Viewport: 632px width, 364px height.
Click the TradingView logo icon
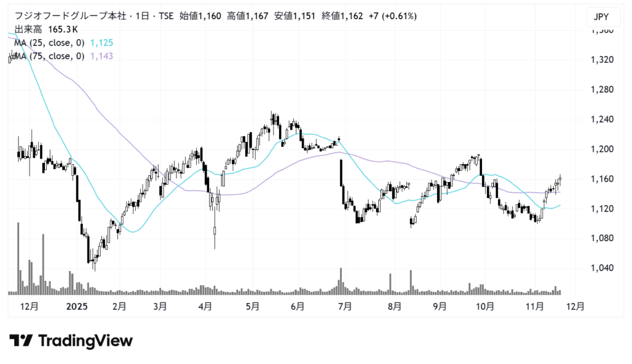pyautogui.click(x=21, y=341)
